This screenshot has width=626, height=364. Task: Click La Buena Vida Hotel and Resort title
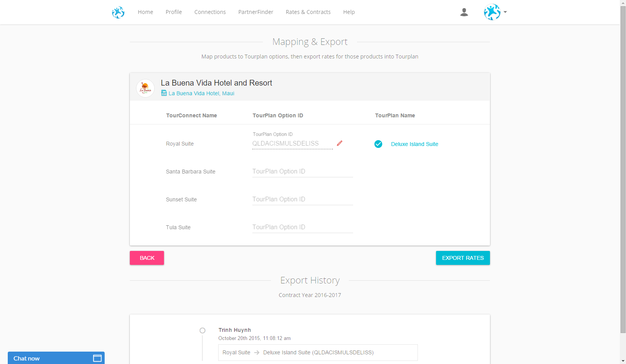pyautogui.click(x=216, y=83)
